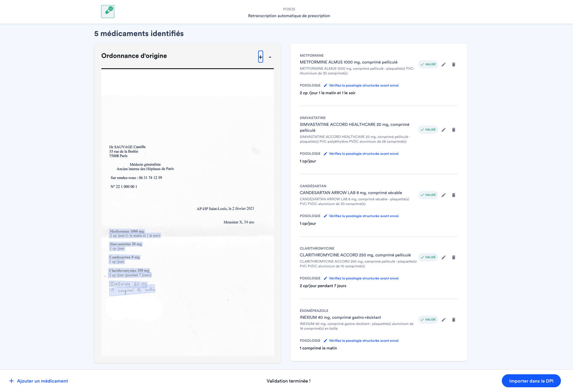Toggle the Validé status for Candesartan
This screenshot has height=392, width=573.
(428, 195)
